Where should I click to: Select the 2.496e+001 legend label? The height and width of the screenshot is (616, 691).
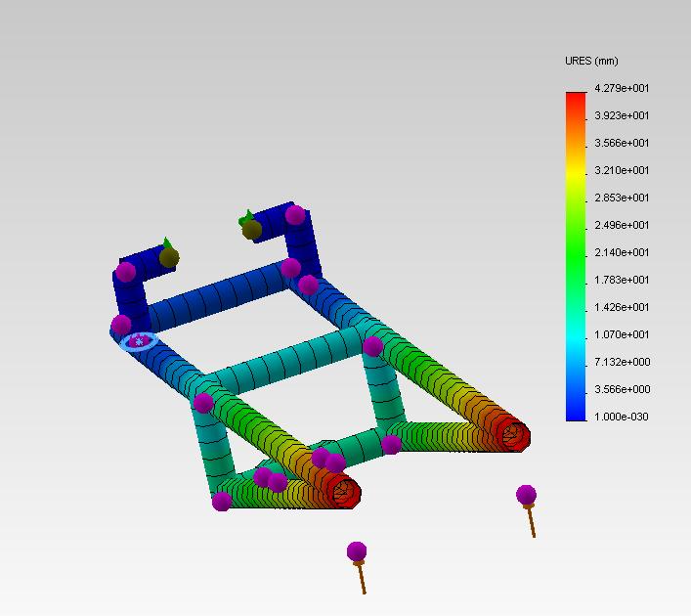[622, 225]
